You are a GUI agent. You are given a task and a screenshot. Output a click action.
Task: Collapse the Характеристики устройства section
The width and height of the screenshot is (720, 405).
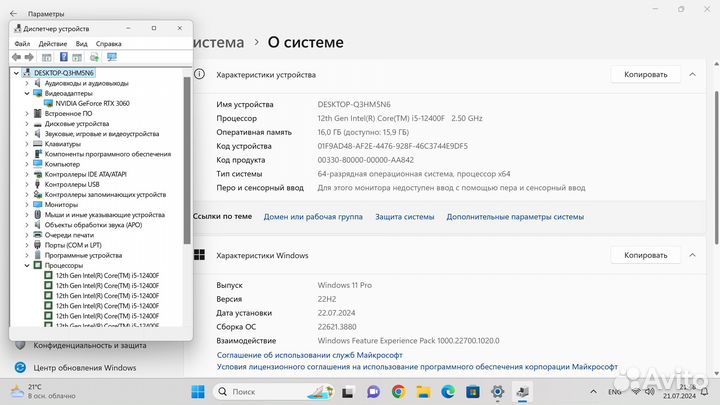coord(692,74)
